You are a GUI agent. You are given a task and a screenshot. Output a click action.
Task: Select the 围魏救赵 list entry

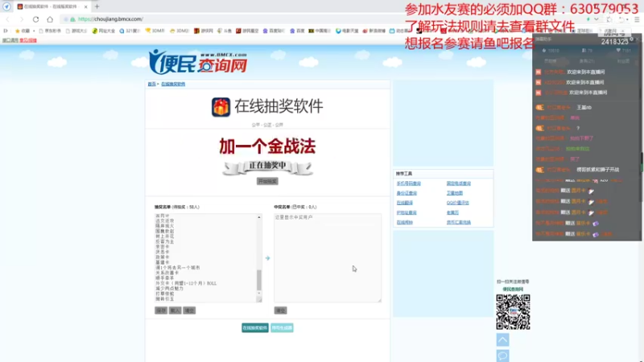click(165, 231)
